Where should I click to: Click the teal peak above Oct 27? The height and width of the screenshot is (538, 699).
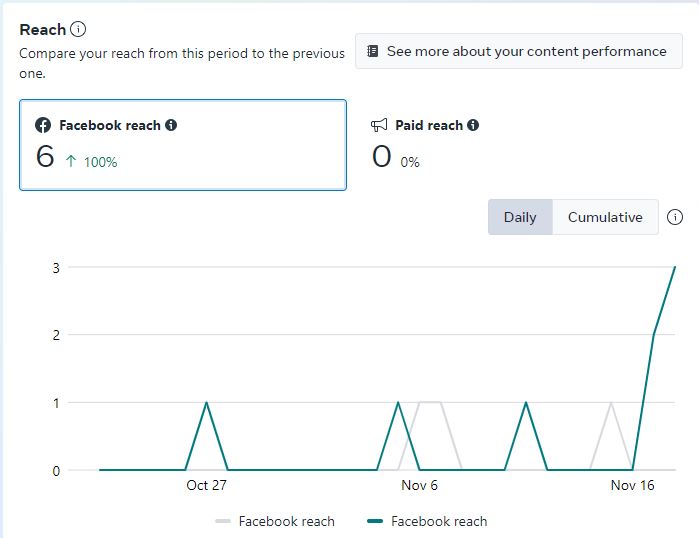(x=207, y=403)
